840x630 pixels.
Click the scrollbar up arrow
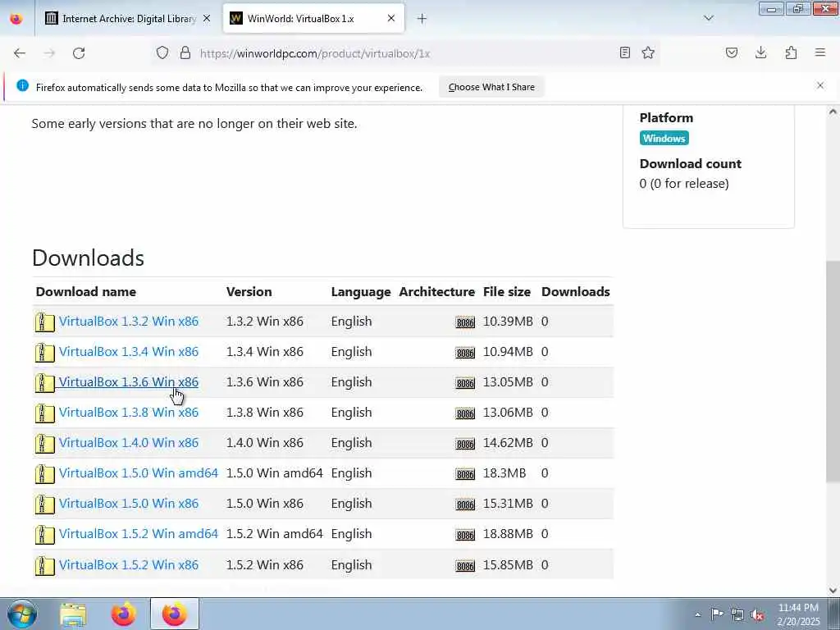833,112
